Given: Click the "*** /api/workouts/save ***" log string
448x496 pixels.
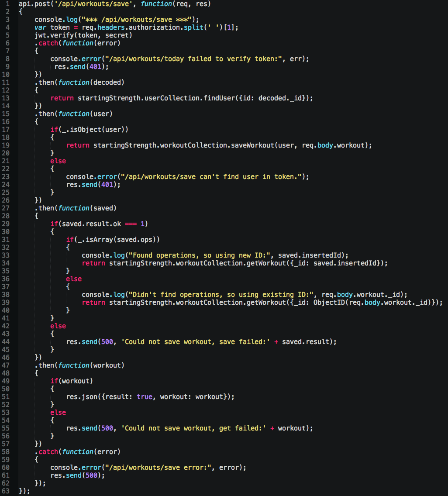Looking at the screenshot, I should click(x=137, y=20).
